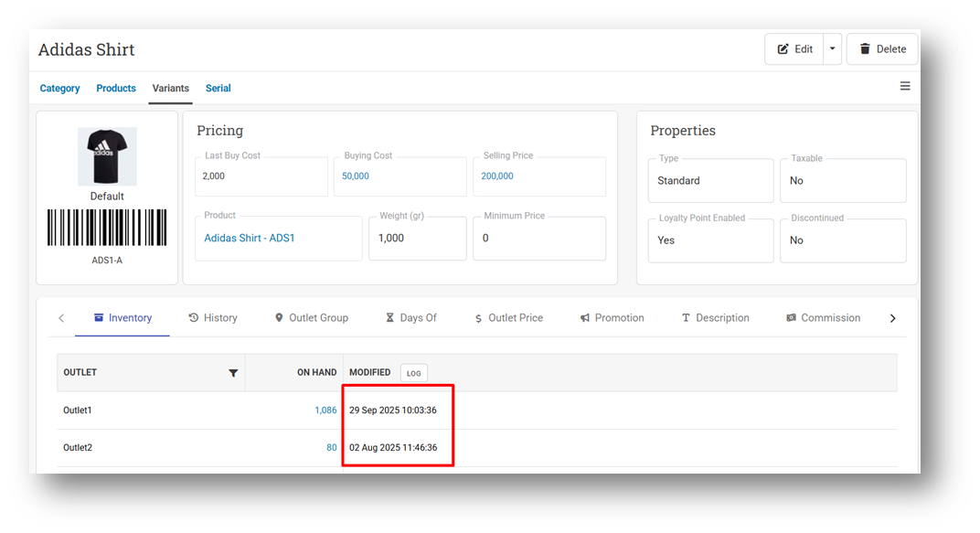Screen dimensions: 980x533
Task: Open the Serial tab
Action: click(218, 88)
